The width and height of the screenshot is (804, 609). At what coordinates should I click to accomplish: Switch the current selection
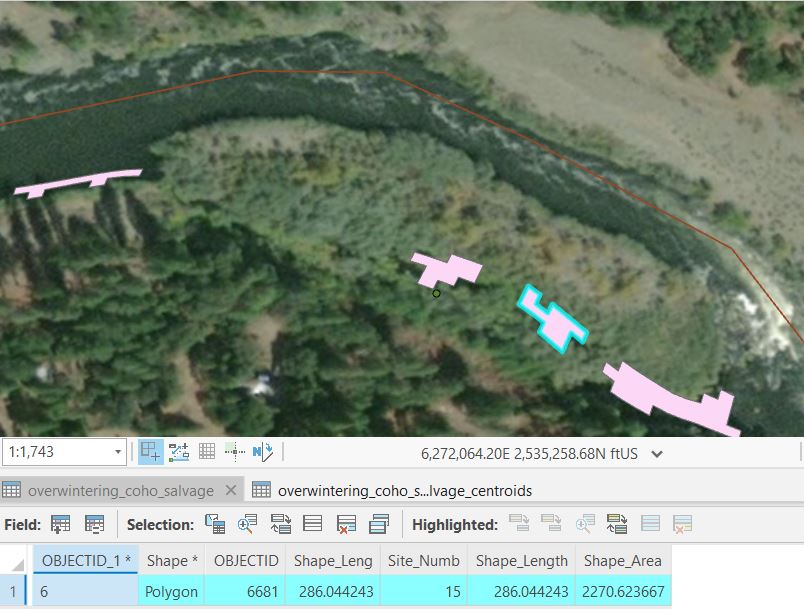click(x=280, y=524)
